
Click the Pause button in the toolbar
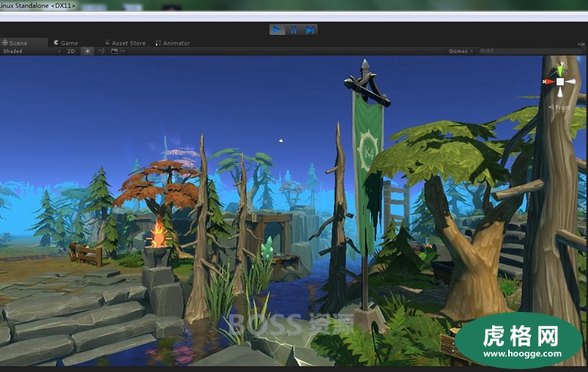click(294, 29)
